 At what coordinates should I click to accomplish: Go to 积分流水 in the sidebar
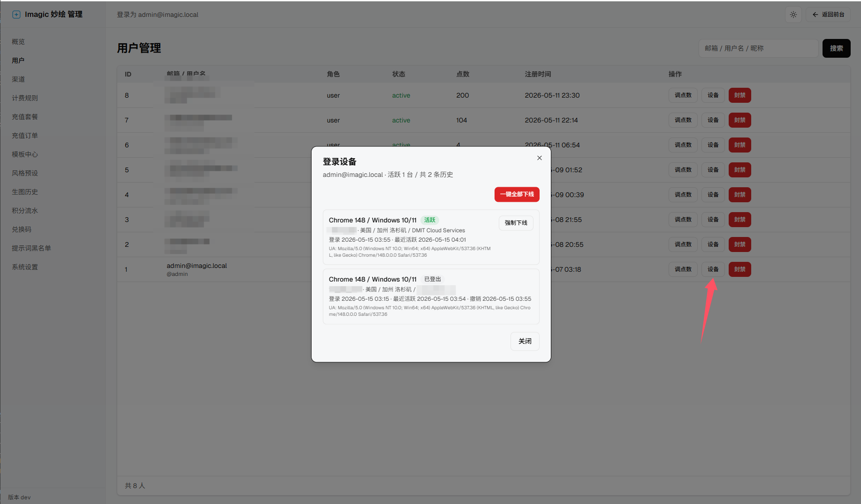(x=25, y=211)
